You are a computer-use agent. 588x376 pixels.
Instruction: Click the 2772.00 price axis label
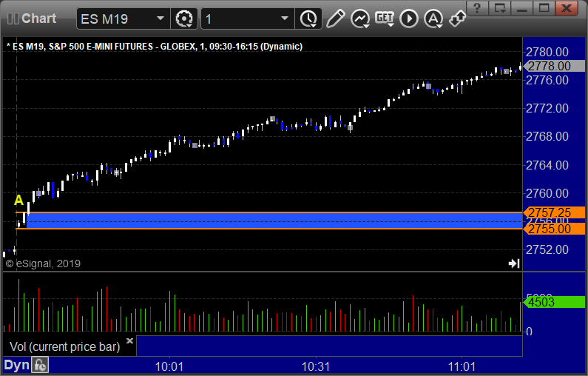coord(547,109)
